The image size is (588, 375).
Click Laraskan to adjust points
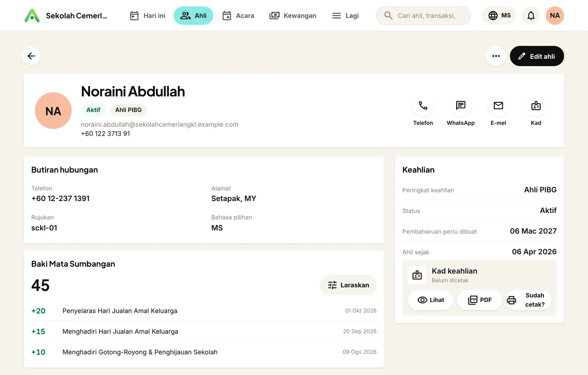(348, 285)
